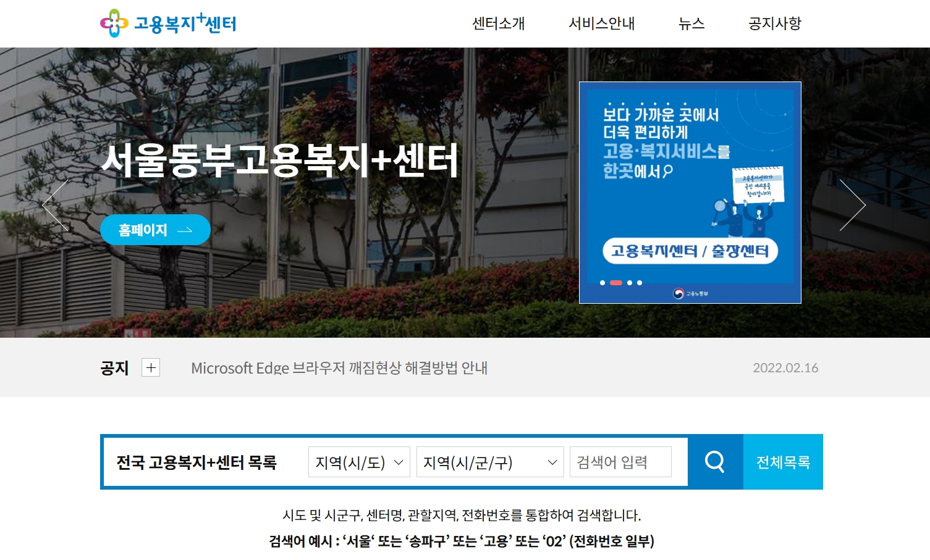Open the 서비스안내 menu
Screen dimensions: 930x560
[x=601, y=23]
